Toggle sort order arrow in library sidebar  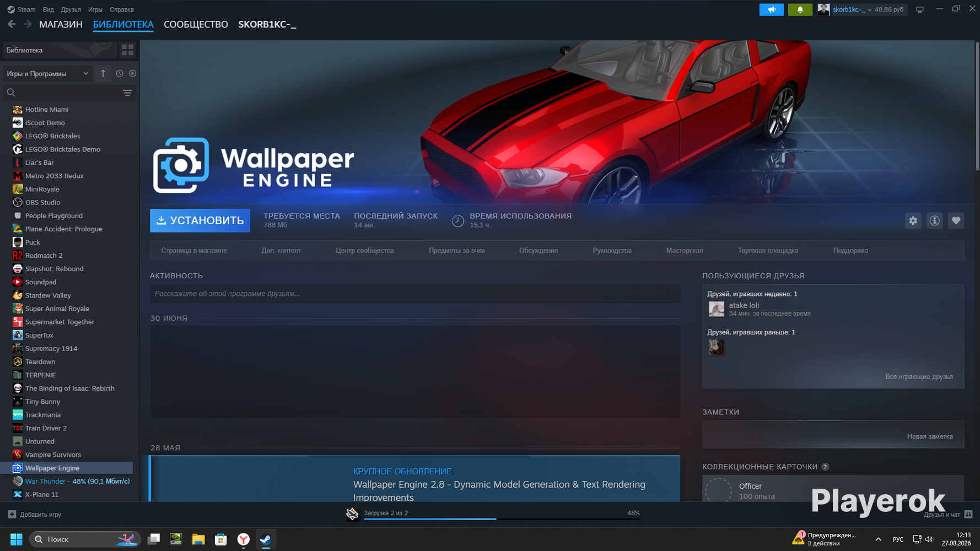[103, 73]
